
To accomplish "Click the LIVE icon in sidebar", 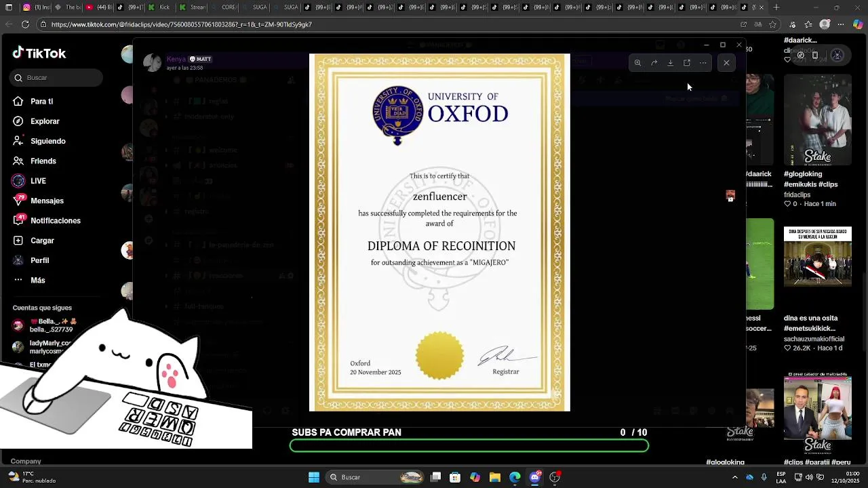I will coord(18,181).
